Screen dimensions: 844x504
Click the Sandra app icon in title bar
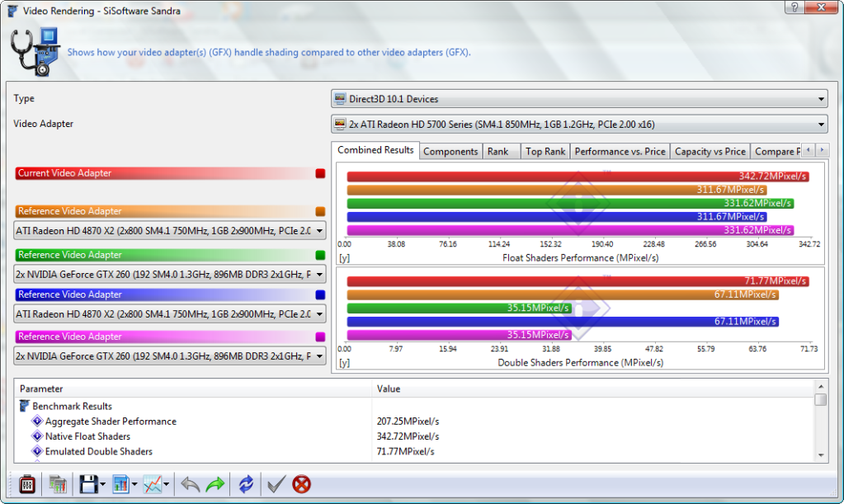tap(12, 11)
